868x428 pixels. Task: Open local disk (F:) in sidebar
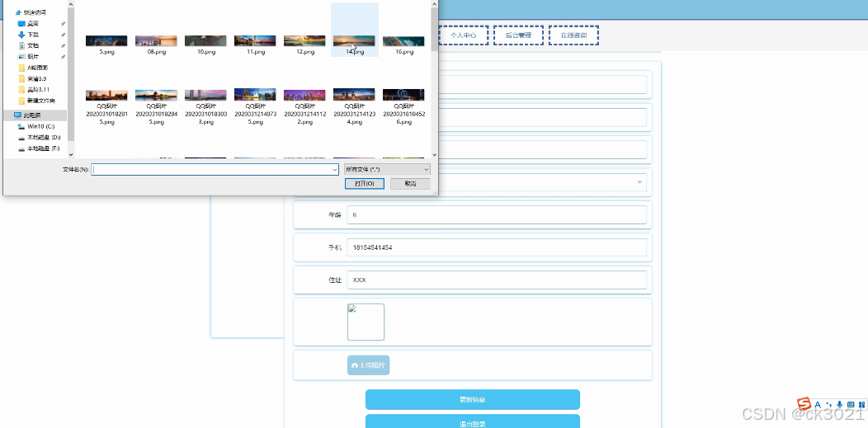pos(40,148)
